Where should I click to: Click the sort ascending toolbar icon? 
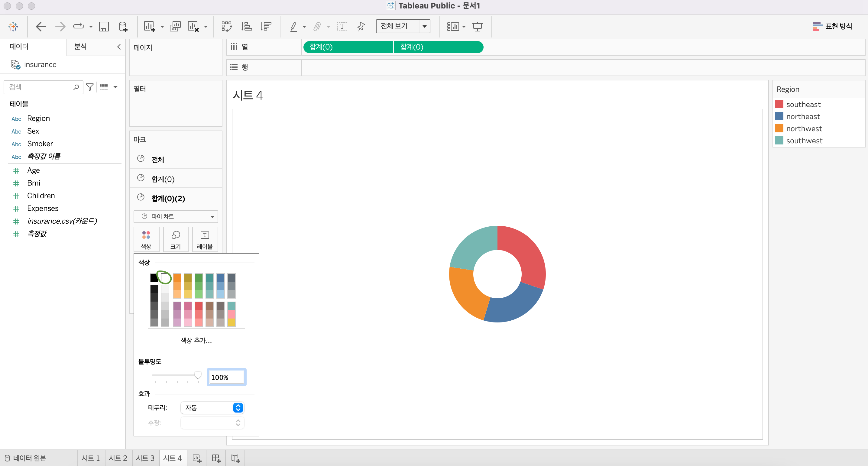(246, 26)
